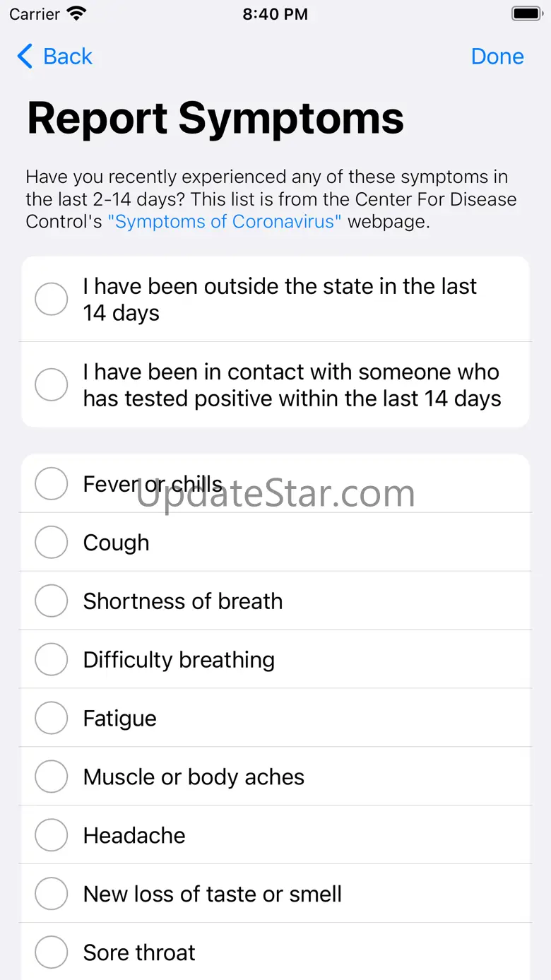This screenshot has height=980, width=551.
Task: Select the outside the state circle
Action: pyautogui.click(x=52, y=300)
